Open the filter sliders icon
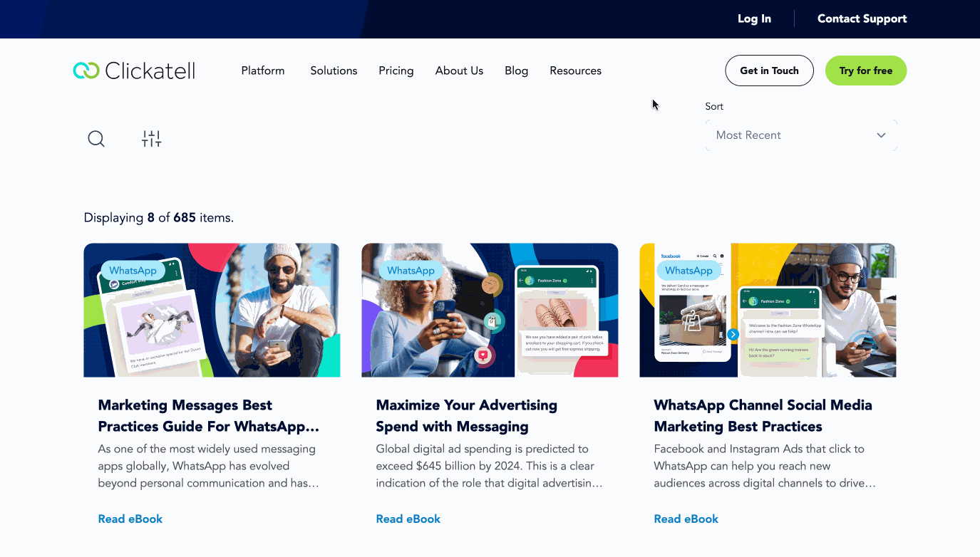 pos(152,139)
